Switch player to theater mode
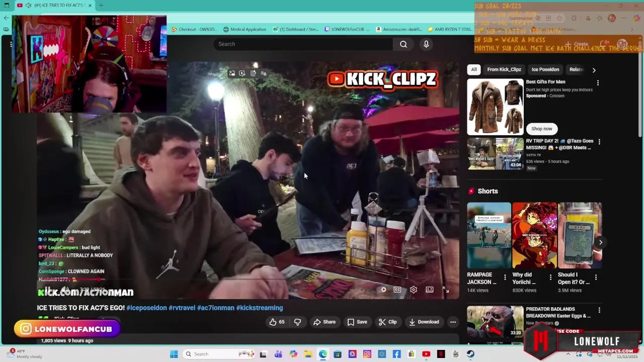Image resolution: width=644 pixels, height=362 pixels. click(x=430, y=290)
